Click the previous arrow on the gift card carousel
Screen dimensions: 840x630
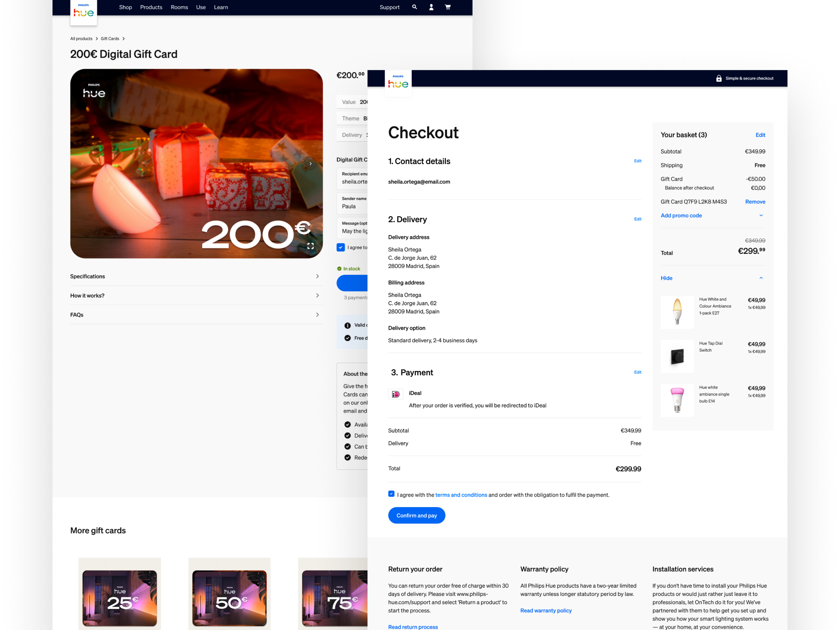(x=83, y=163)
